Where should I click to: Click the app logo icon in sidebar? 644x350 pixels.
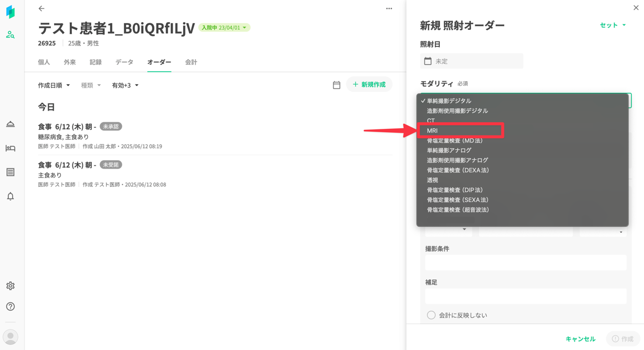[x=11, y=12]
